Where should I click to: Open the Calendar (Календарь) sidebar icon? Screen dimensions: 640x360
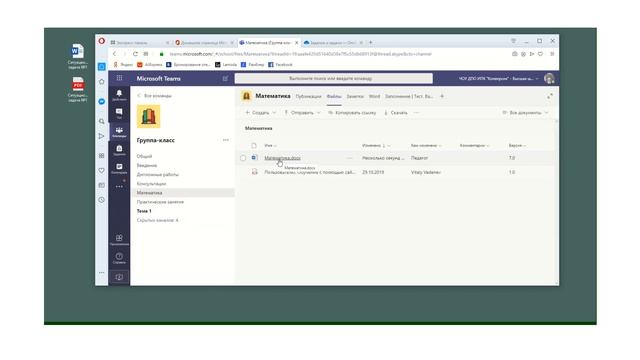[119, 169]
